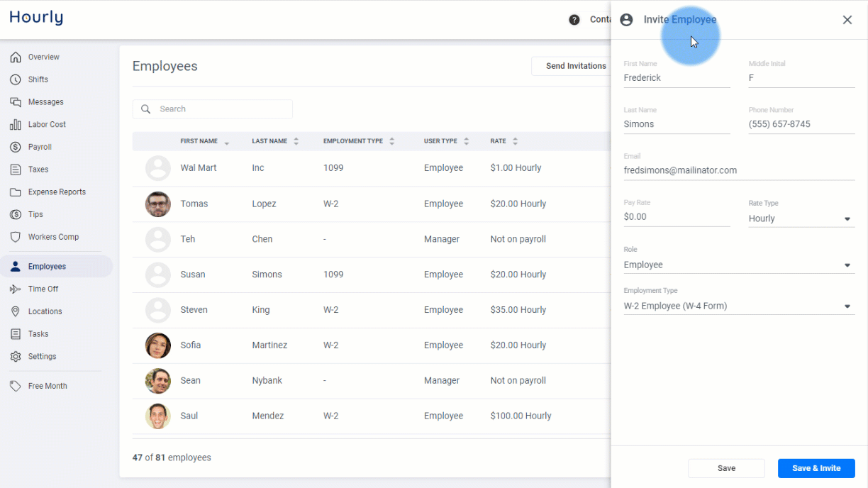This screenshot has height=488, width=868.
Task: Click the Pay Rate input field
Action: pos(677,217)
